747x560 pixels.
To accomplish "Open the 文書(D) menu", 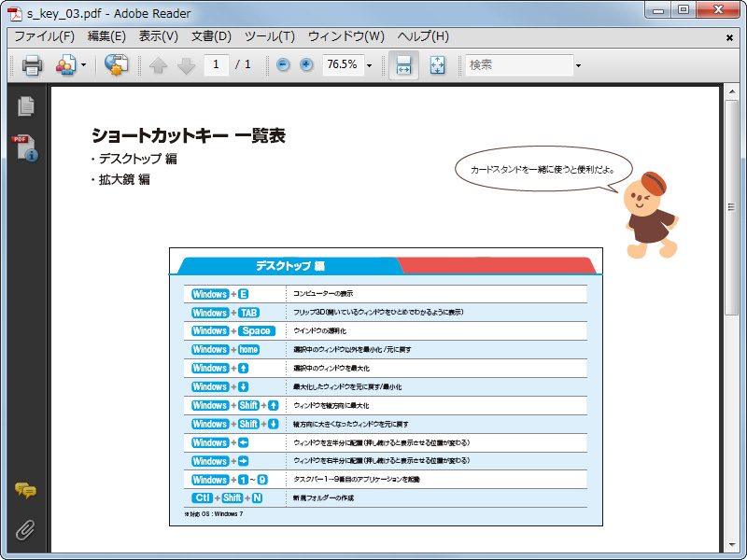I will point(211,36).
